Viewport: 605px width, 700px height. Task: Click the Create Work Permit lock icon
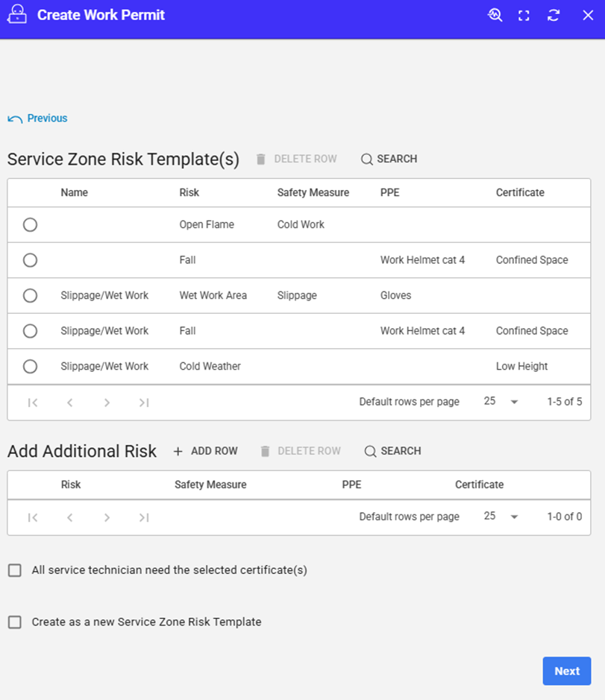16,15
